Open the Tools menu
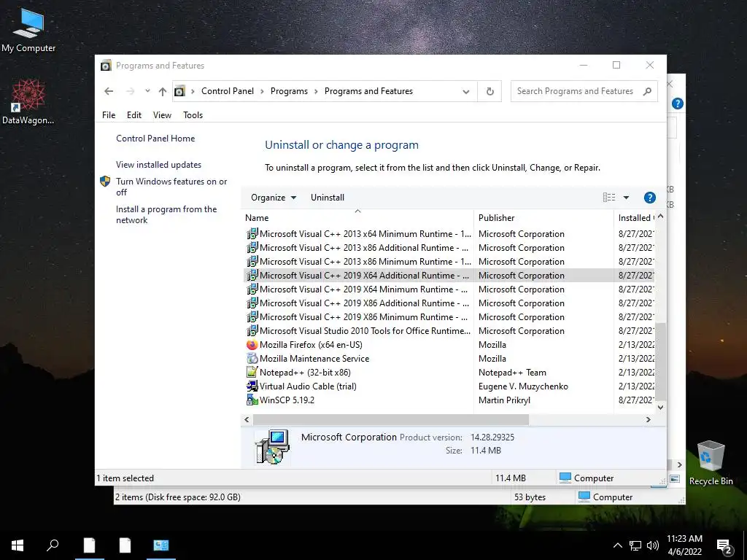This screenshot has width=747, height=560. point(193,115)
